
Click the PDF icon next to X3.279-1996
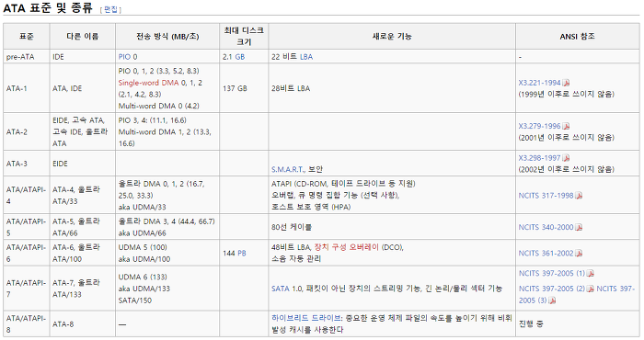click(x=566, y=127)
